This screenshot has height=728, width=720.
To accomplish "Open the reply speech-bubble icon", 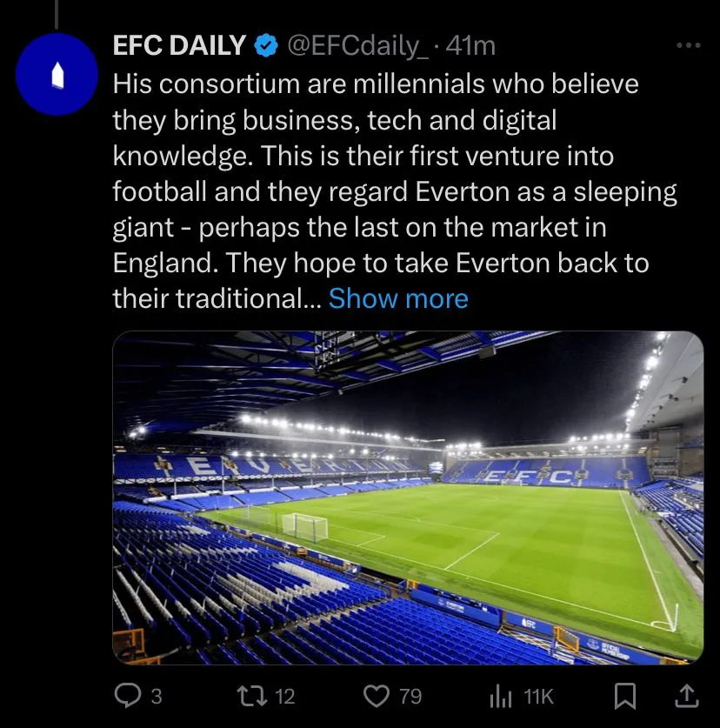I will click(127, 695).
